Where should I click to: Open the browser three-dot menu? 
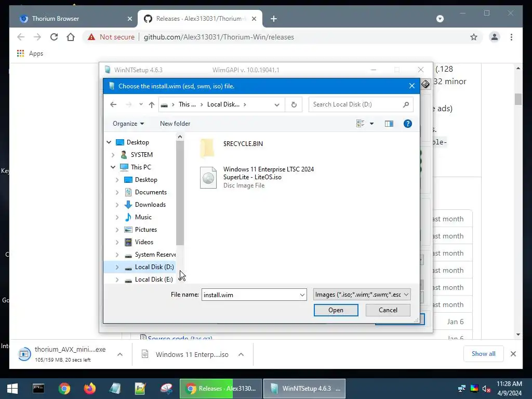pos(511,37)
